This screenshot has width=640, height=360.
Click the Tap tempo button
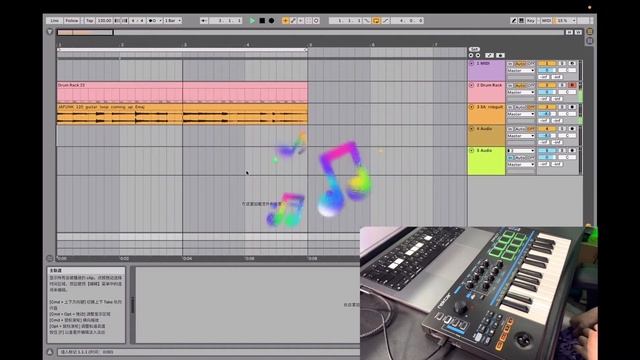(89, 20)
